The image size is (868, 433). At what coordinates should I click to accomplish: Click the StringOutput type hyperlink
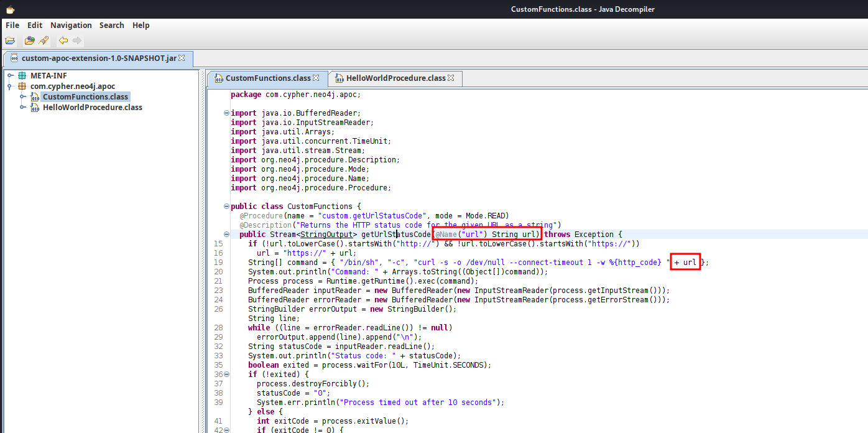[326, 235]
